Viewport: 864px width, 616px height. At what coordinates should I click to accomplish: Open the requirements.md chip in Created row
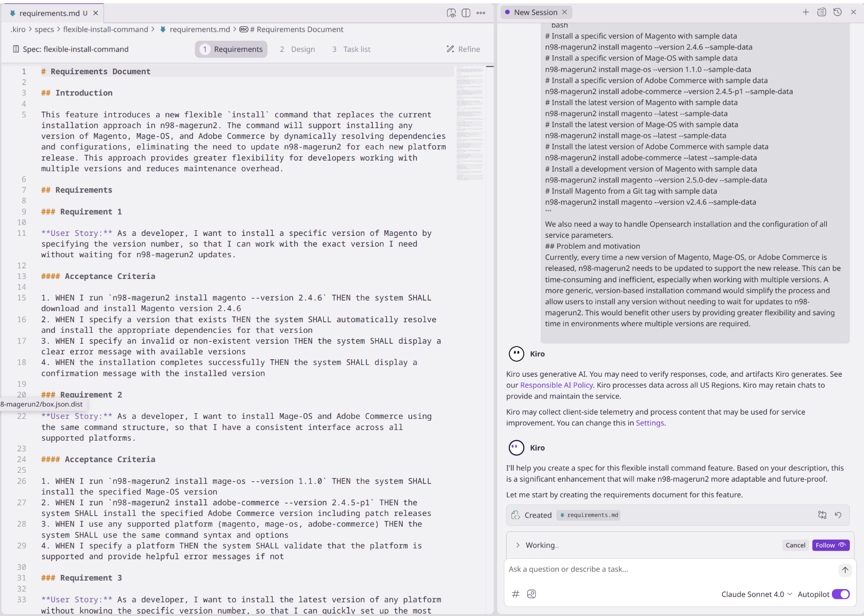[x=588, y=515]
